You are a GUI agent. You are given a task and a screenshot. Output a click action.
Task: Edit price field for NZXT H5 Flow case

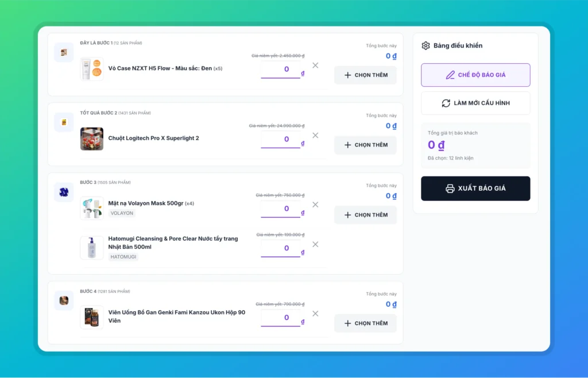(x=281, y=70)
